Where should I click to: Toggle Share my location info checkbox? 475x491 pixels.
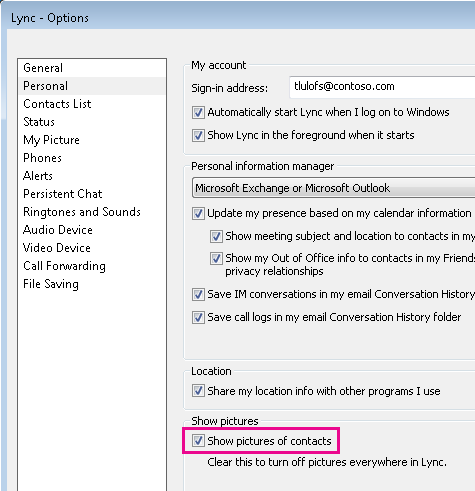point(198,391)
